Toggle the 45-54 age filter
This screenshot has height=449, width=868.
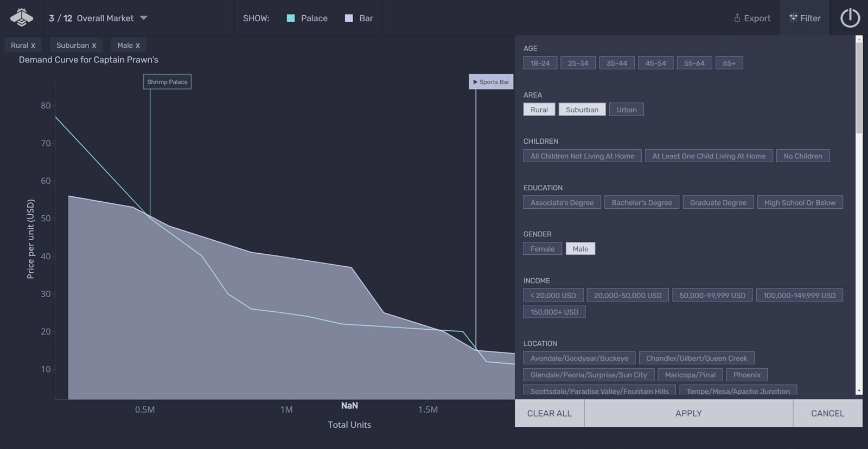[656, 63]
